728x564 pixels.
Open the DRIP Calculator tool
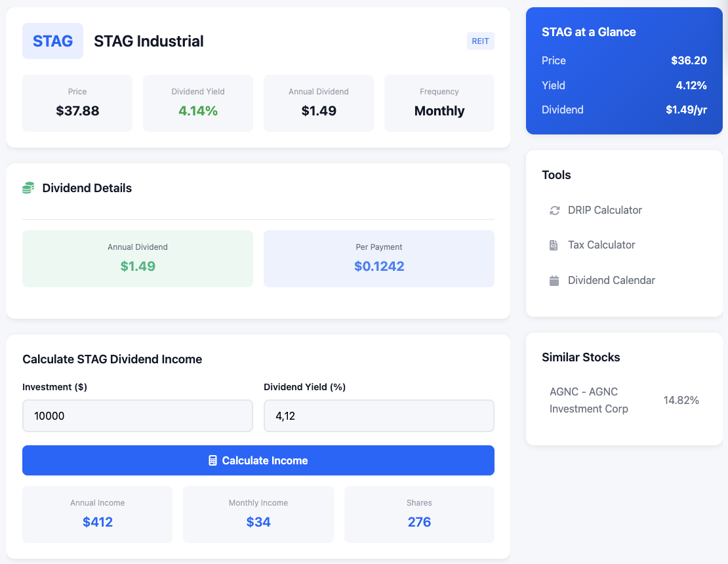tap(604, 210)
